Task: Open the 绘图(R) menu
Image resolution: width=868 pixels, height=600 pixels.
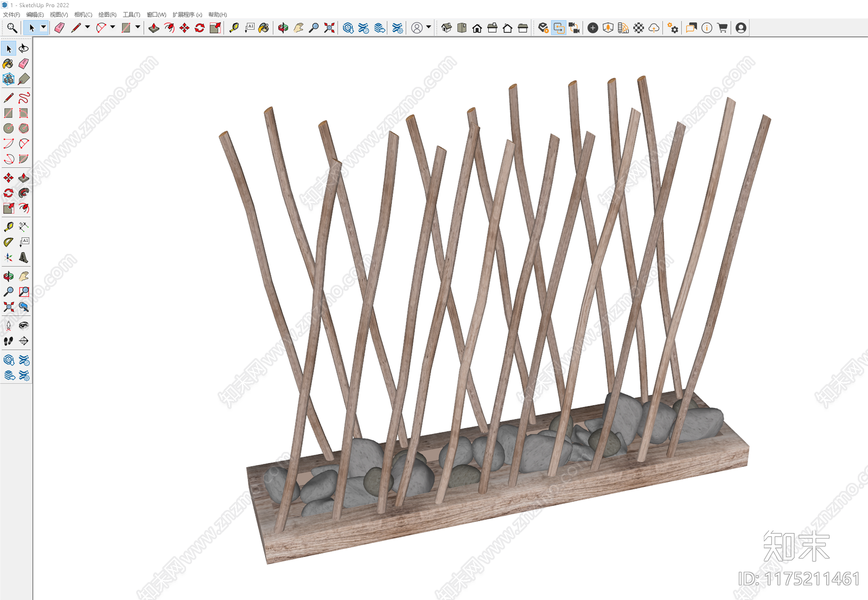Action: (107, 15)
